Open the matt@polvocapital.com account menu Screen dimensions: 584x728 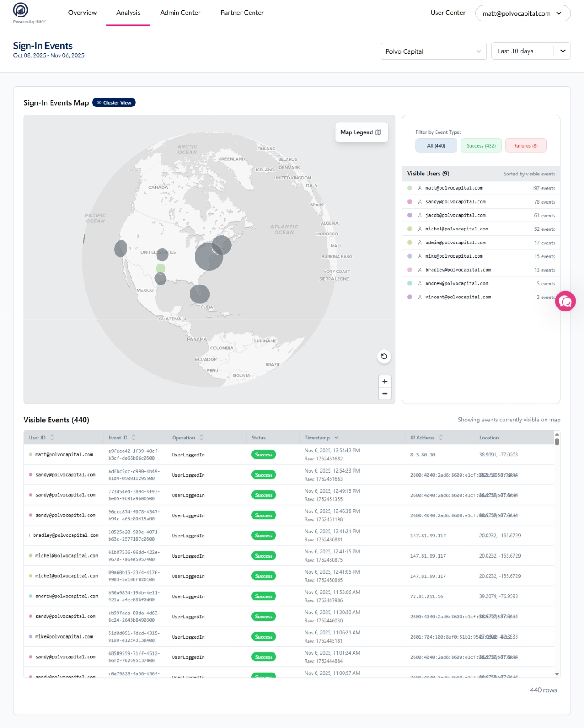click(522, 13)
